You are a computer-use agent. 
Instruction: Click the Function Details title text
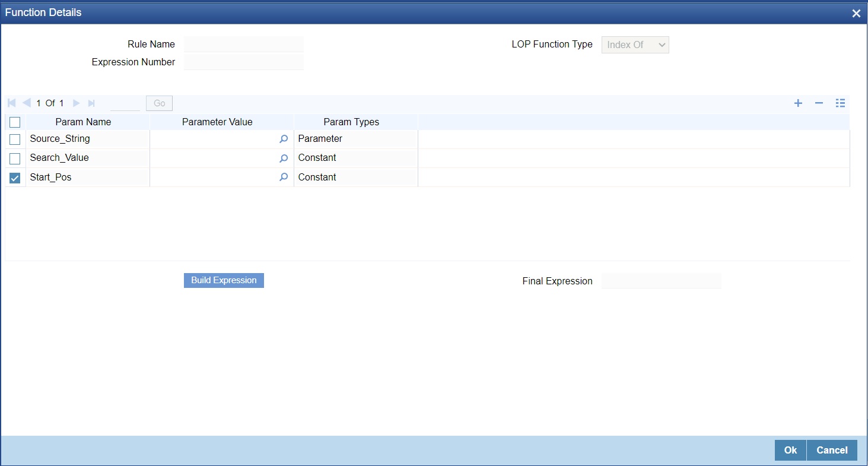coord(43,12)
